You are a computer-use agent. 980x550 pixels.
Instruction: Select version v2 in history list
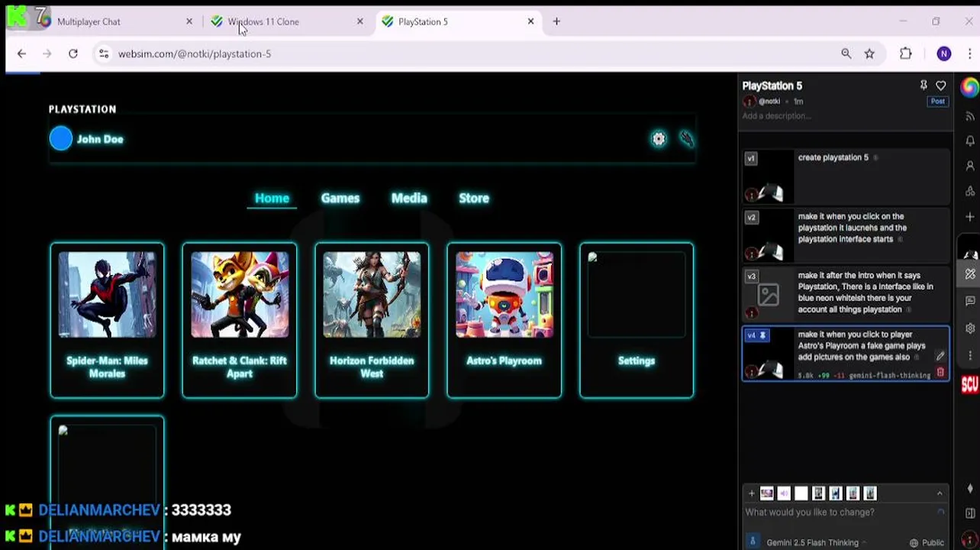(846, 236)
